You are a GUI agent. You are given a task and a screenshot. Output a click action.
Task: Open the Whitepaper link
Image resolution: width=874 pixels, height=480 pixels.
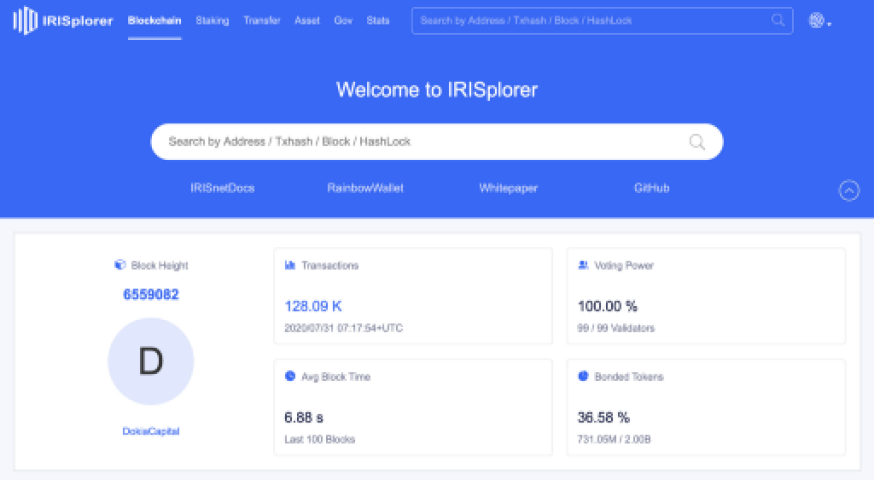coord(508,188)
